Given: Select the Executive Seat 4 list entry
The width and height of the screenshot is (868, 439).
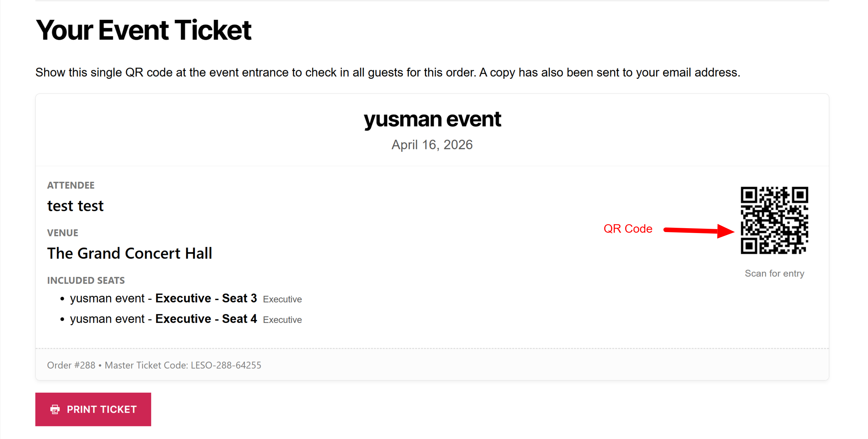Looking at the screenshot, I should point(185,319).
